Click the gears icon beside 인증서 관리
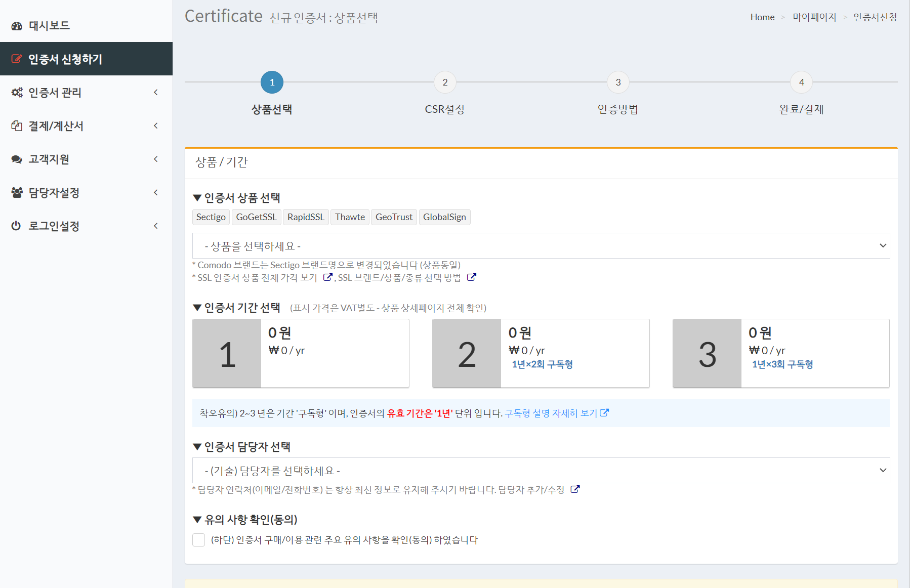This screenshot has height=588, width=910. 17,92
